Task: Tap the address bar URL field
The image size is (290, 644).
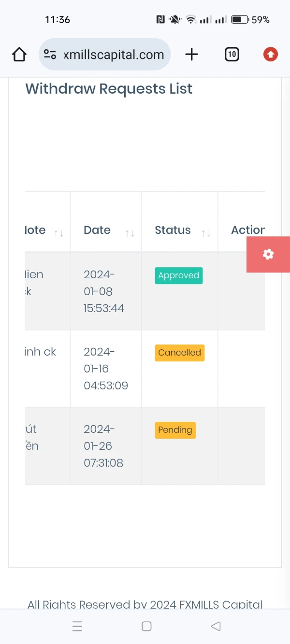Action: 114,55
